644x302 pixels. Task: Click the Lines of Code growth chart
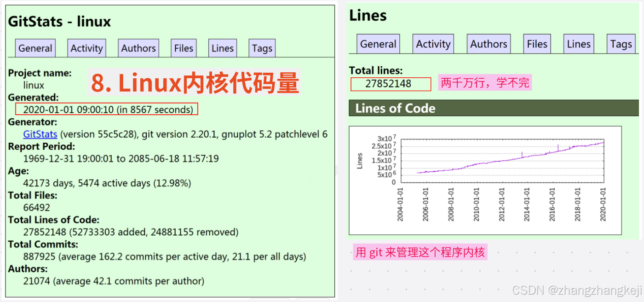point(485,180)
